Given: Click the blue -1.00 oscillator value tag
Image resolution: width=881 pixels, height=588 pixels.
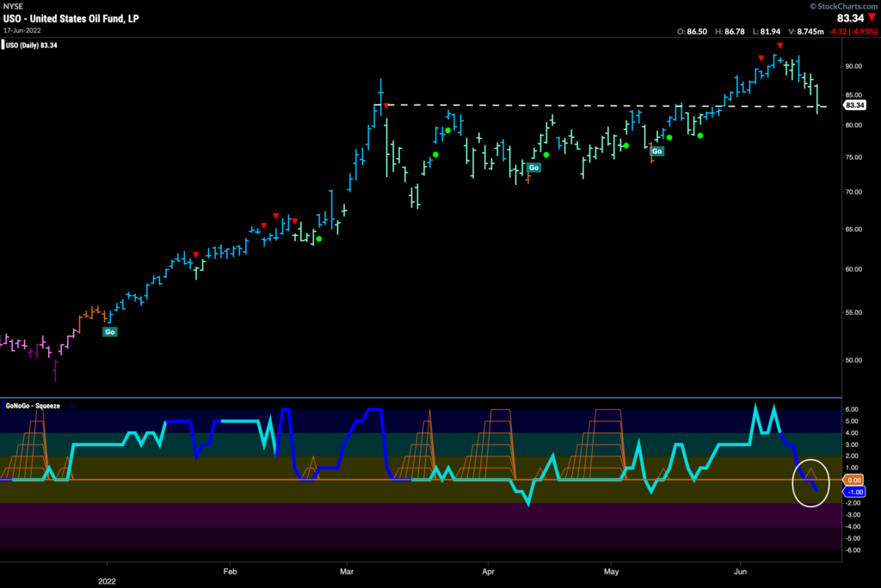Looking at the screenshot, I should click(x=854, y=492).
